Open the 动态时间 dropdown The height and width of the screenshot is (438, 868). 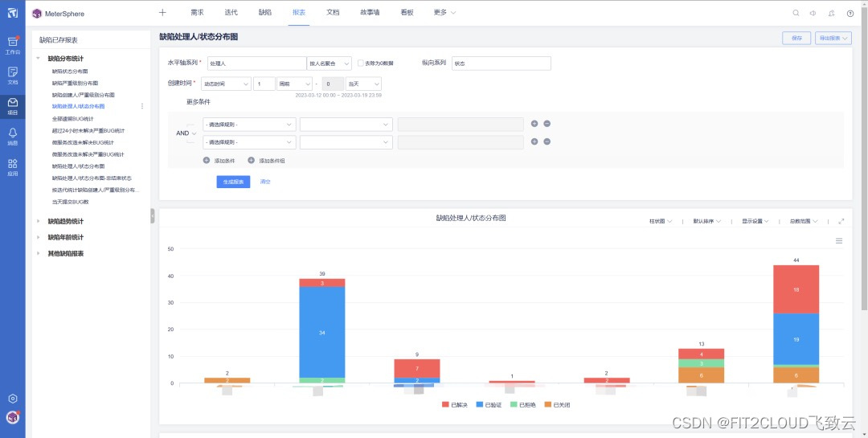click(x=226, y=84)
